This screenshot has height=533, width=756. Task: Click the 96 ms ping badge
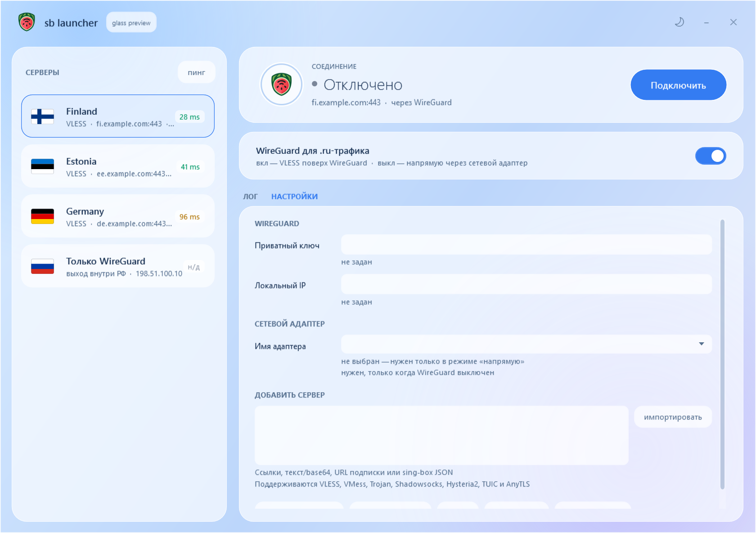[x=189, y=217]
